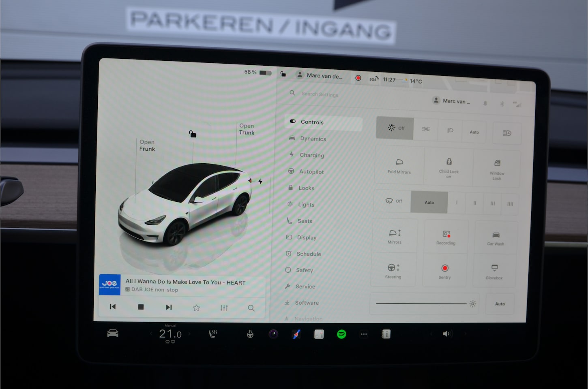Open the car controls icon in dock
The width and height of the screenshot is (588, 389).
coord(113,333)
